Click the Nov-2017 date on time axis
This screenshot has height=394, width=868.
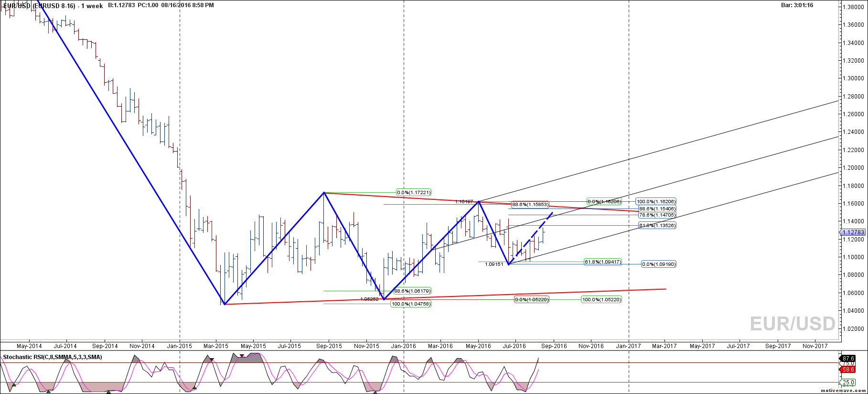pyautogui.click(x=815, y=346)
